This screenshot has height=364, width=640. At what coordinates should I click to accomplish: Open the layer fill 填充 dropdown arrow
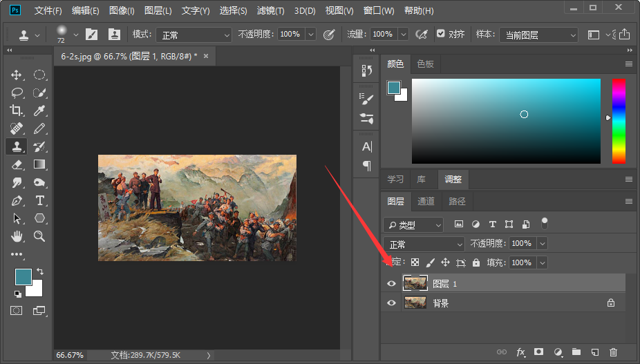tap(543, 262)
